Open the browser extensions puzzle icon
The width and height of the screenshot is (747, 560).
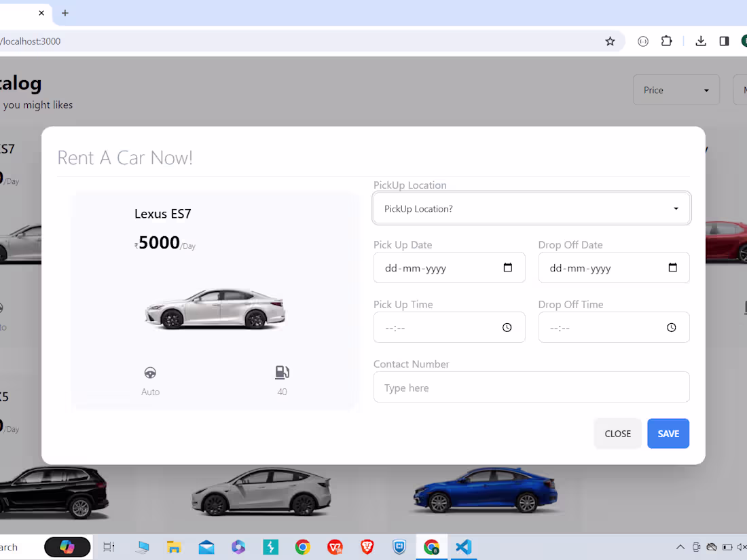[x=666, y=41]
